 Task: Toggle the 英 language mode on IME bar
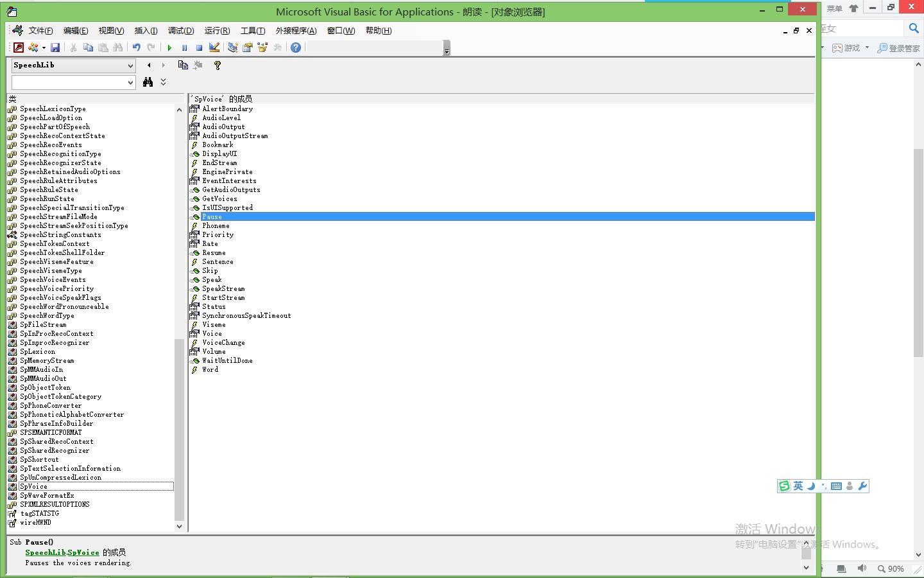pos(798,486)
